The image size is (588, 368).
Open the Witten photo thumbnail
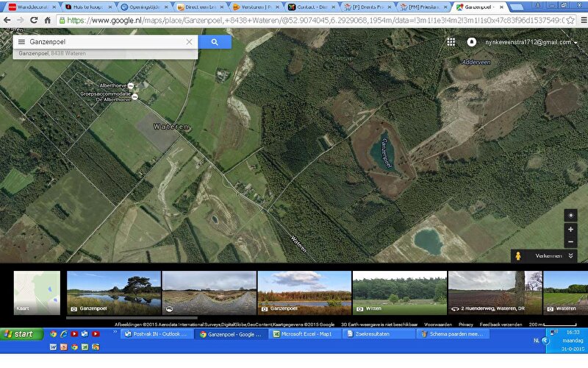click(400, 292)
